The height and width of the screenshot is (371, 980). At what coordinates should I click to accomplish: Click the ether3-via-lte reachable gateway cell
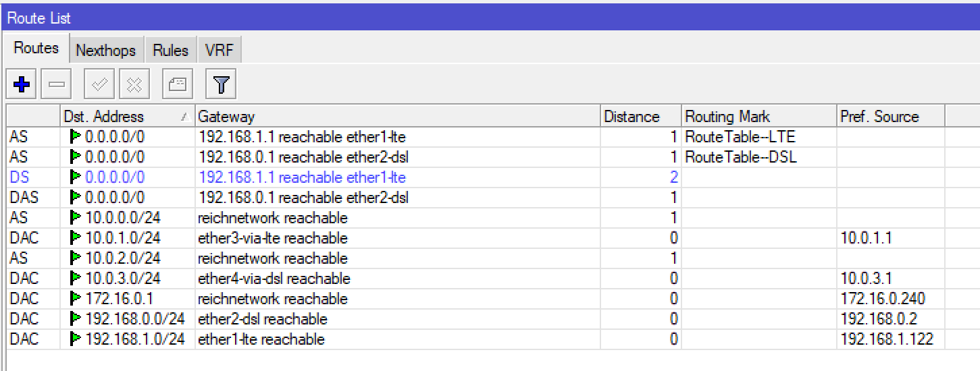(x=273, y=238)
